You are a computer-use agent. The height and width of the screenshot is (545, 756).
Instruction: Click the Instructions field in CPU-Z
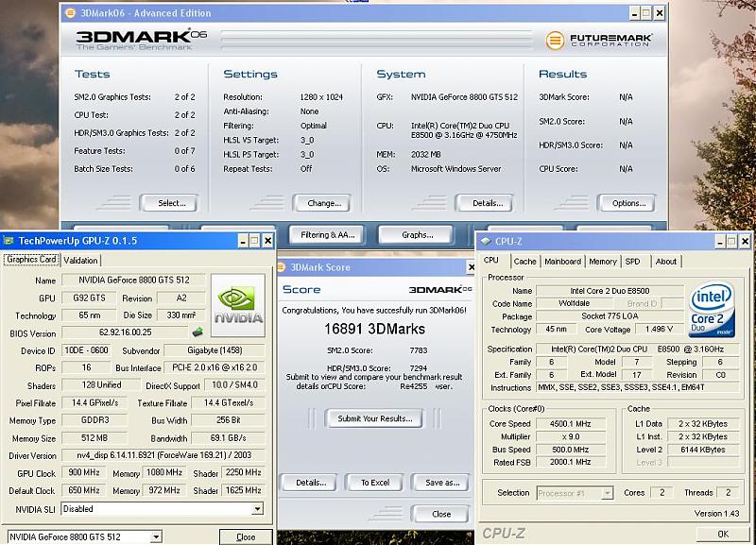point(637,387)
